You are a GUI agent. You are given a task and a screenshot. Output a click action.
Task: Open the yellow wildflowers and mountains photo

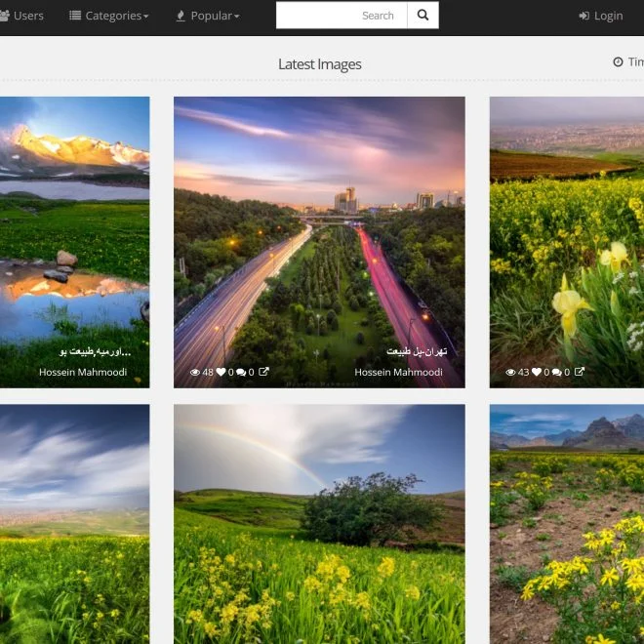[567, 524]
